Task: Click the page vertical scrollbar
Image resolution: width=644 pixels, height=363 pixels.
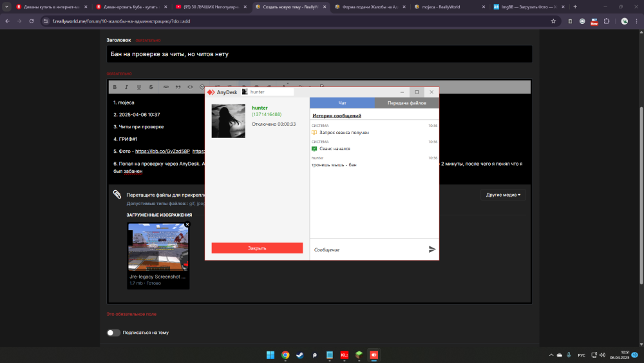Action: click(x=641, y=195)
